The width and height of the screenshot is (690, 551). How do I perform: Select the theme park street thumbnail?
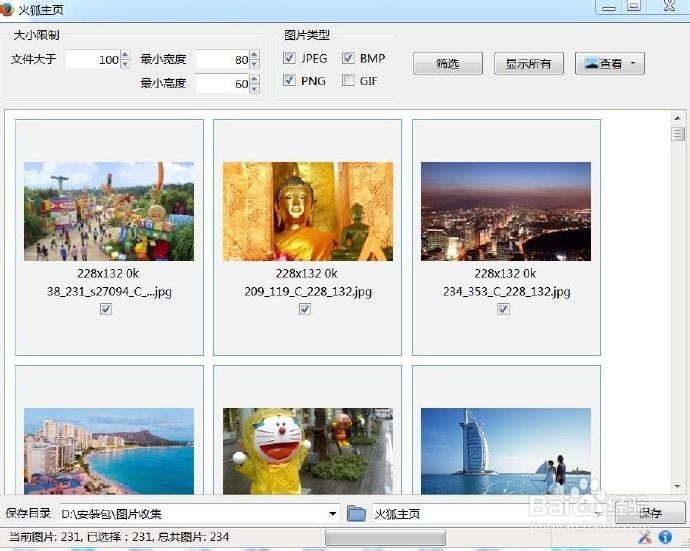(109, 211)
